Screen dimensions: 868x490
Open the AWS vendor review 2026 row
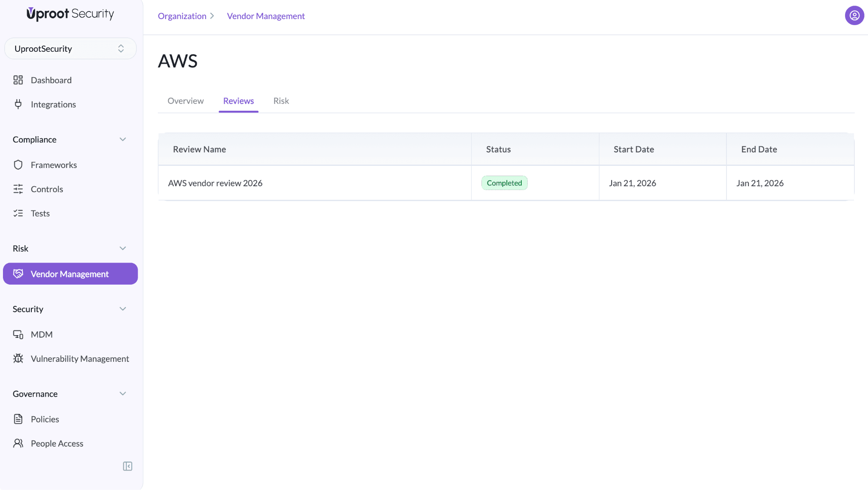click(x=215, y=183)
